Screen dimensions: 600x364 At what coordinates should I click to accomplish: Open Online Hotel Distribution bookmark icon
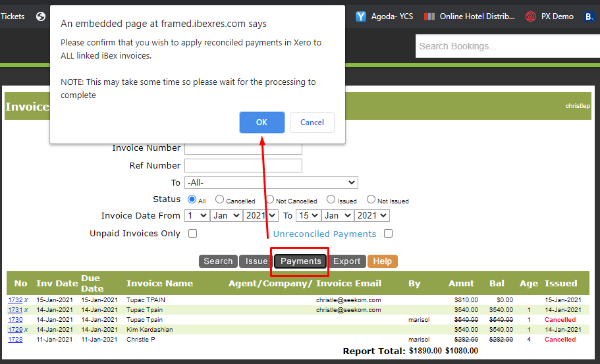pyautogui.click(x=429, y=16)
